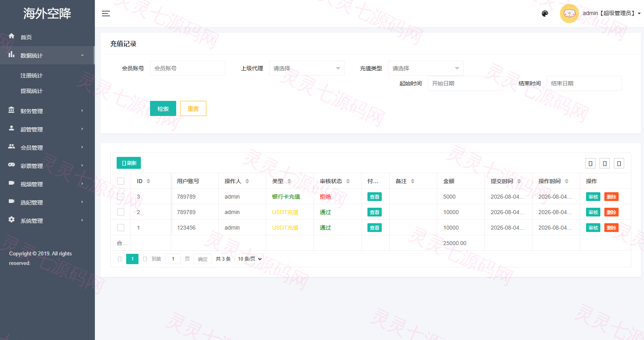Click the 检索 search button
This screenshot has height=340, width=644.
[163, 108]
